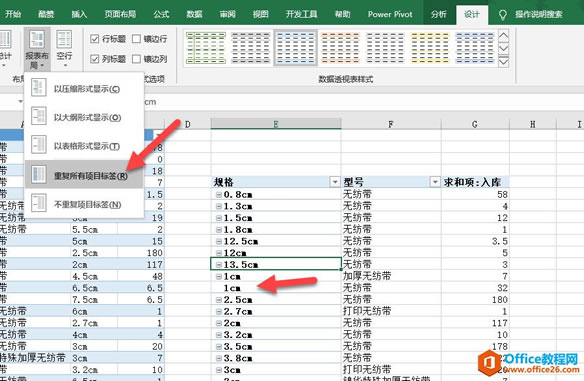Collapse the 3.2cm pivot row group
Viewport: 584px width, 381px height.
[x=219, y=335]
